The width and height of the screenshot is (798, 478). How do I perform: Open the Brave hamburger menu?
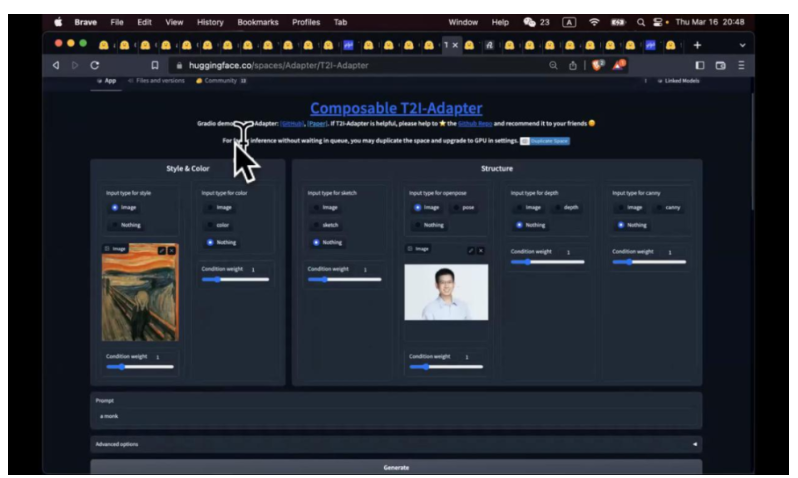[x=741, y=65]
